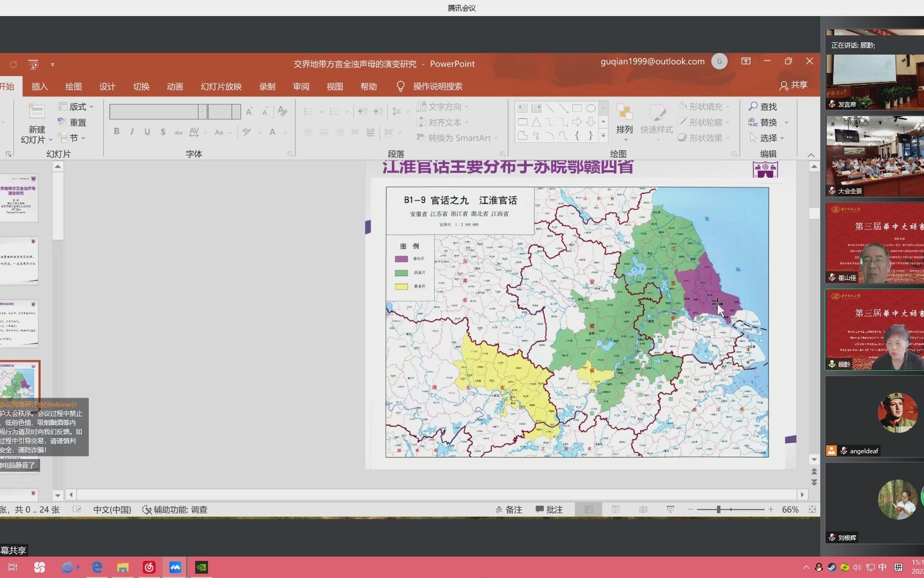Toggle align text right
The width and height of the screenshot is (924, 578).
coord(340,132)
